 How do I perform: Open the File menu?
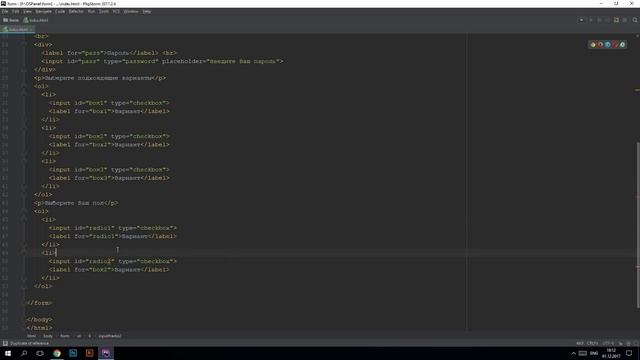click(x=5, y=11)
